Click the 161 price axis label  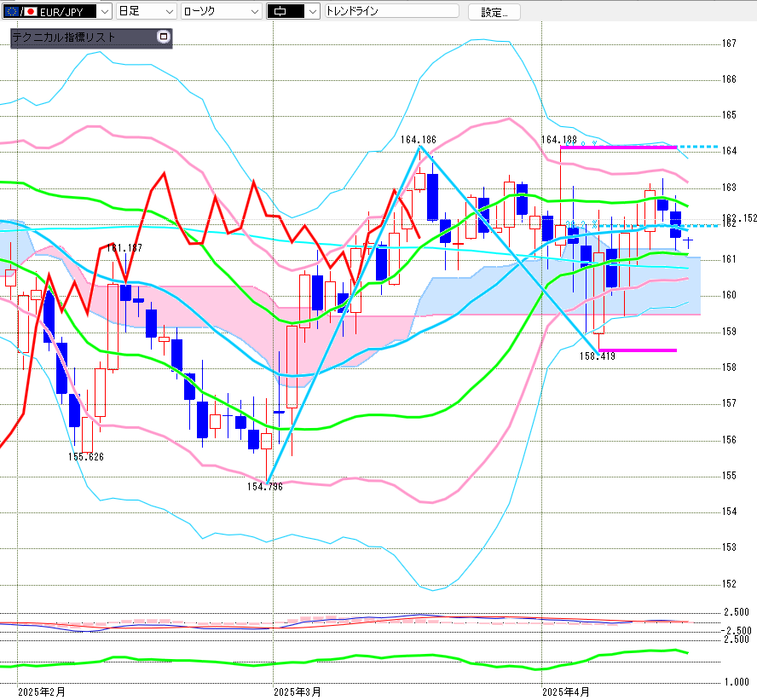[729, 259]
